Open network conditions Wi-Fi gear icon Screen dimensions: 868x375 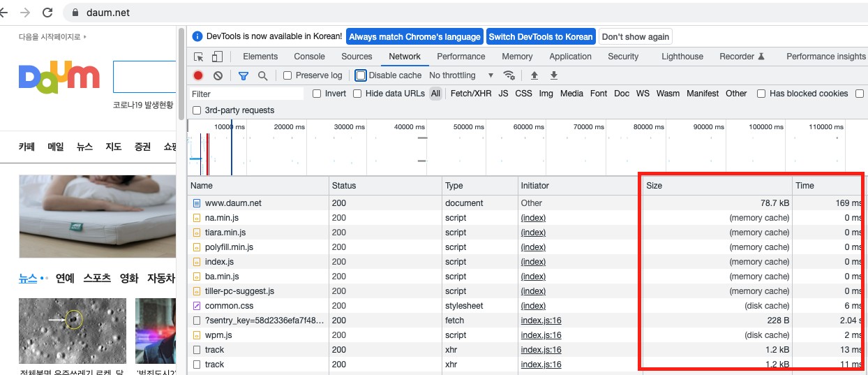(509, 75)
